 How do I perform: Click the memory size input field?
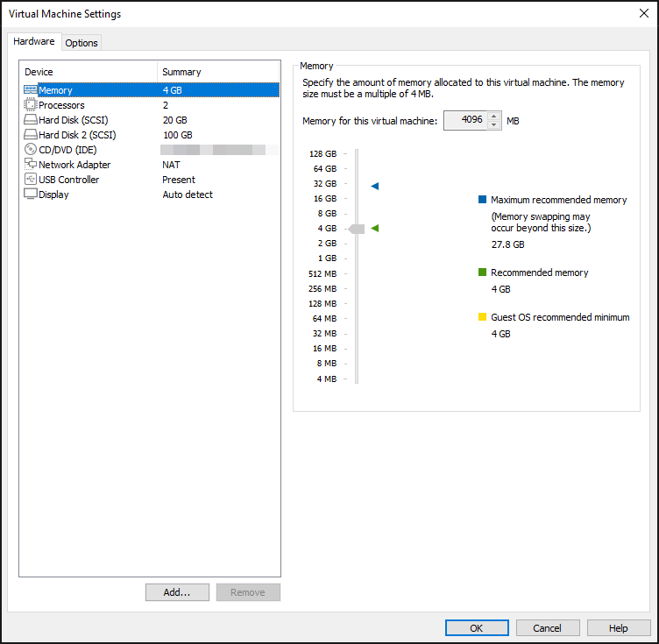pos(465,121)
